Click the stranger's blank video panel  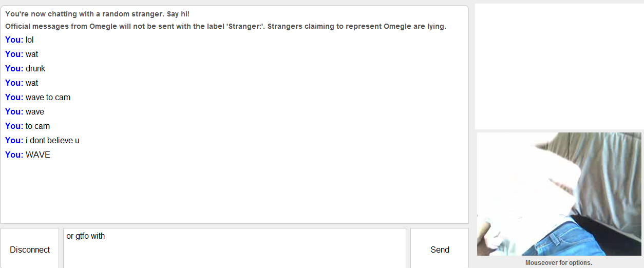(x=559, y=66)
